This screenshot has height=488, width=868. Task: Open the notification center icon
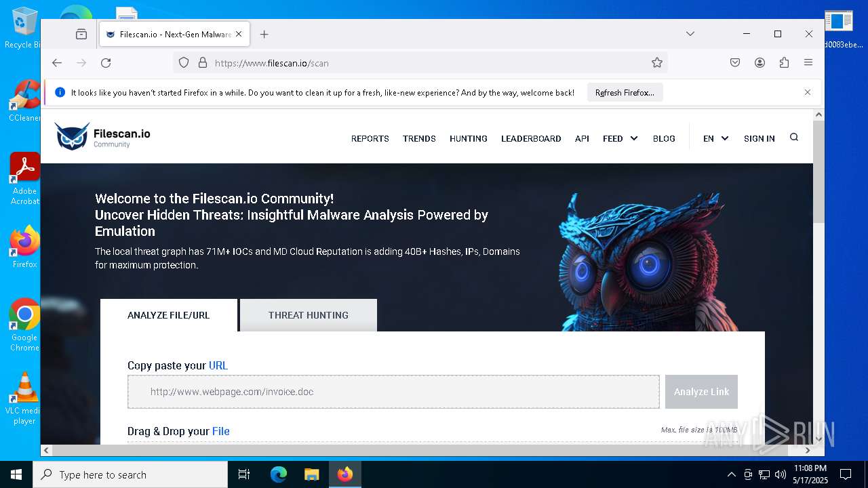[x=846, y=474]
